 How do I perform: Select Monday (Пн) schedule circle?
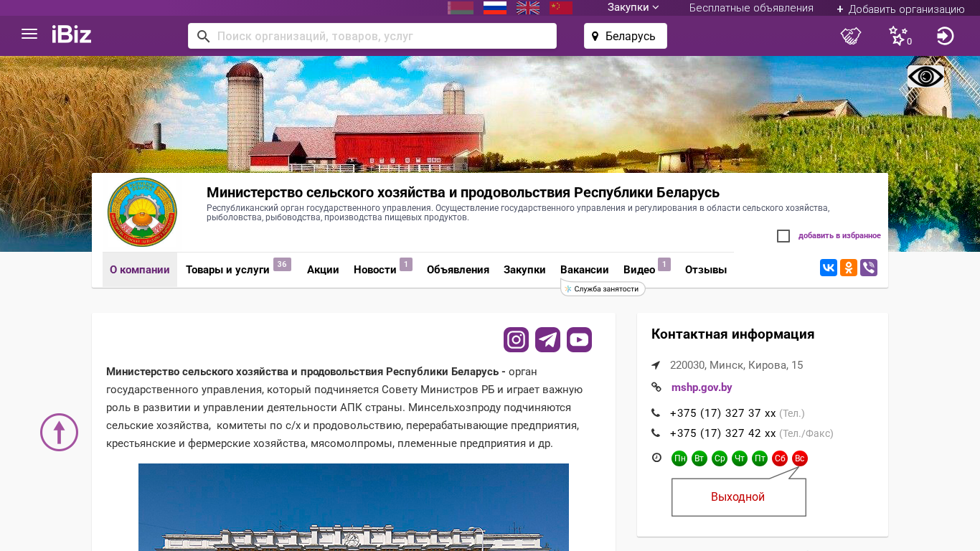point(679,458)
